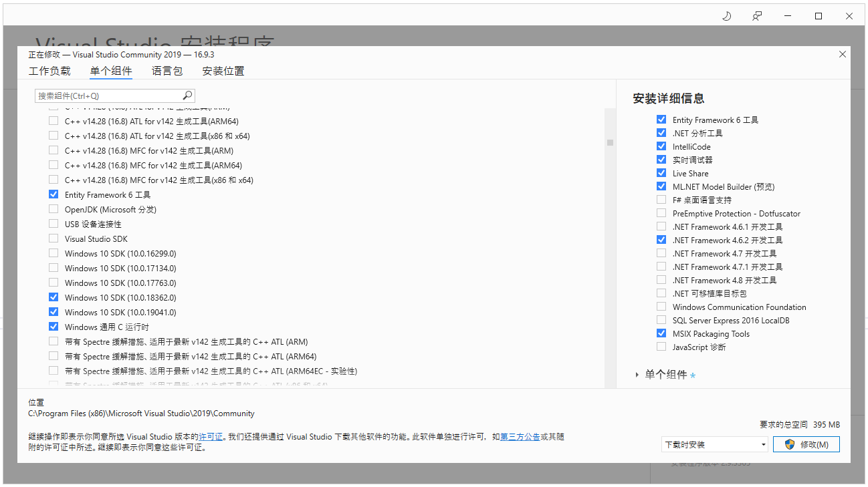Check .NET Framework 4.7.1 开发工具
The height and width of the screenshot is (487, 868).
tap(661, 267)
